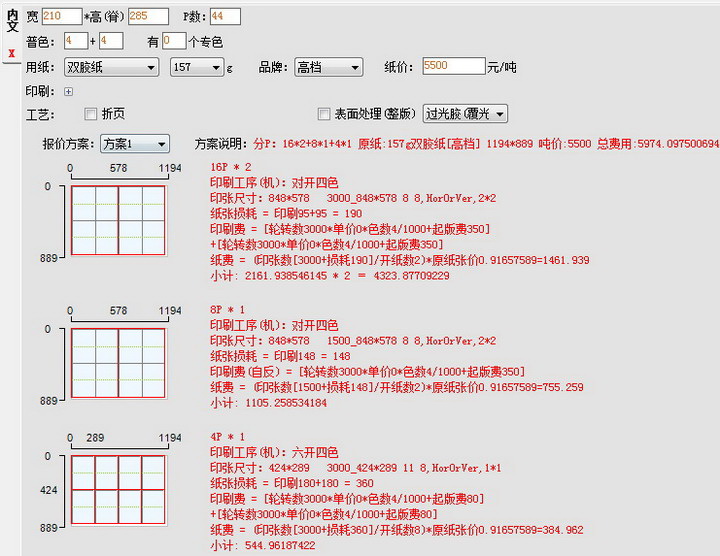The image size is (720, 556).
Task: Click '纸张损耗 = 印刷95+95 = 190' line
Action: point(286,213)
